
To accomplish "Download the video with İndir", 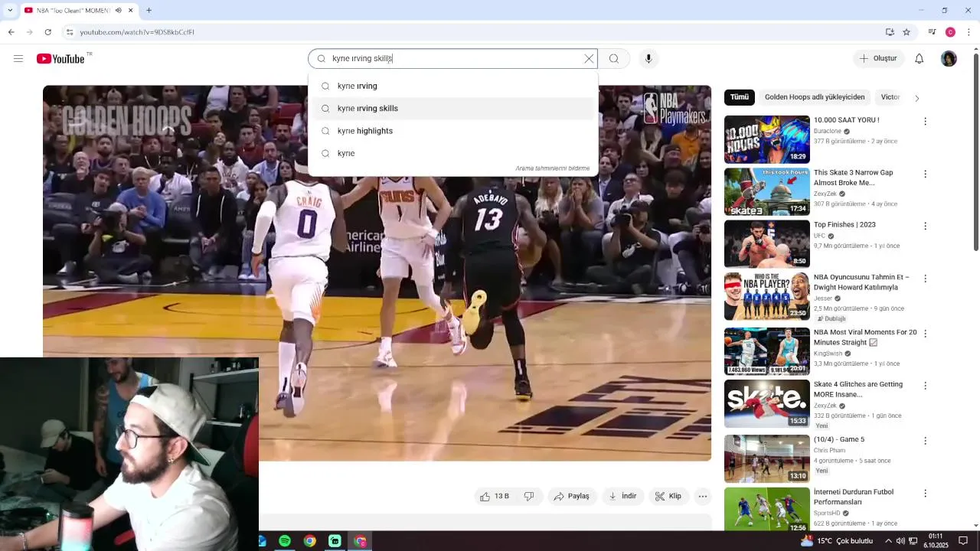I will click(x=622, y=497).
